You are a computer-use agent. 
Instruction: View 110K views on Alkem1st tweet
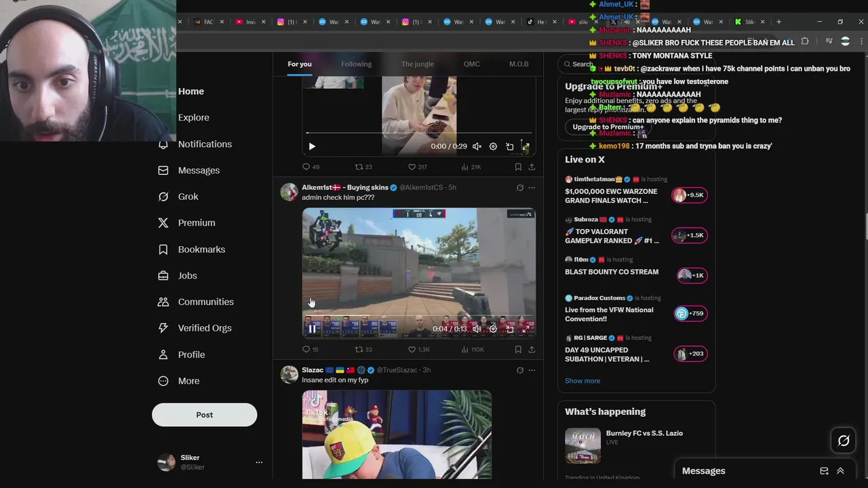pos(472,350)
